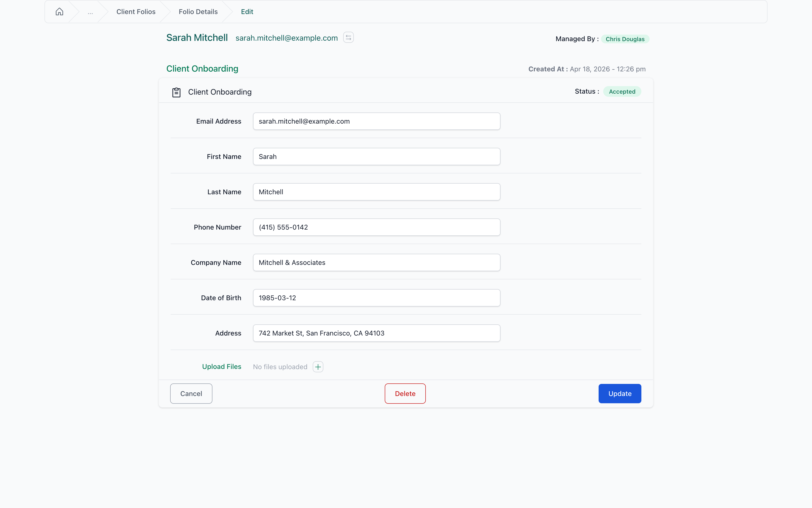Click the green Client Onboarding section heading
The width and height of the screenshot is (812, 508).
[202, 68]
